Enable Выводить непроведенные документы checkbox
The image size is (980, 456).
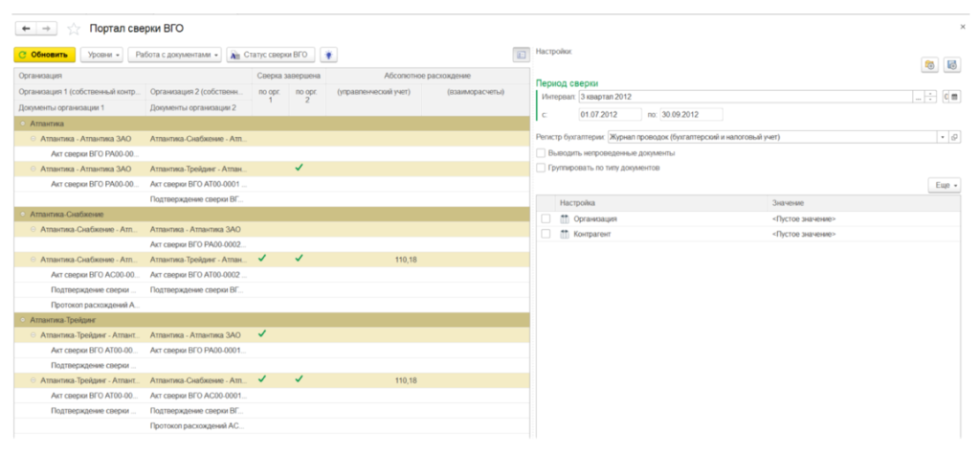pos(541,153)
